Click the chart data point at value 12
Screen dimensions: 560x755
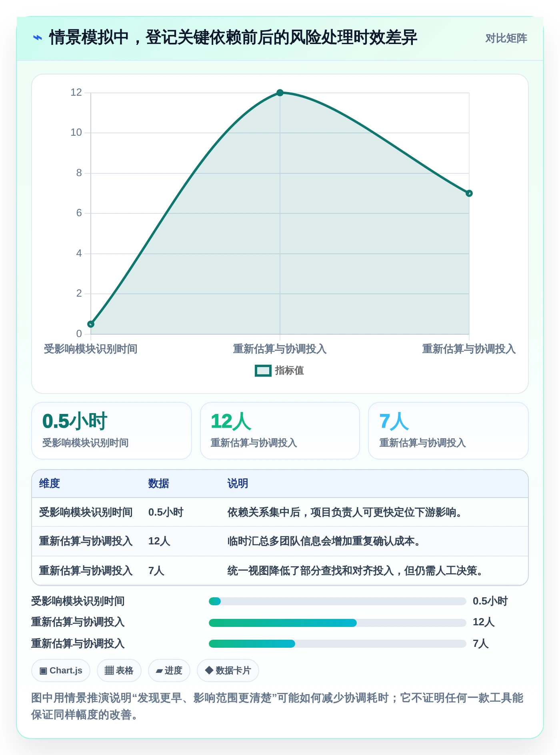coord(280,93)
